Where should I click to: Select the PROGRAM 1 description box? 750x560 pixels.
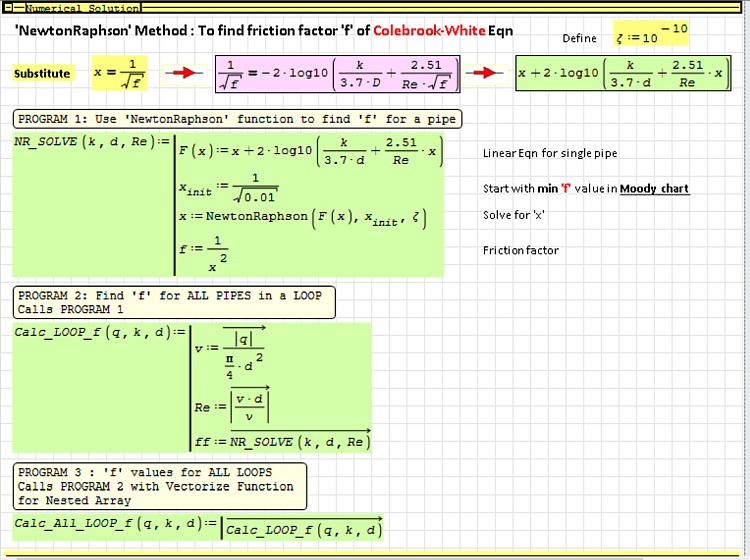237,119
